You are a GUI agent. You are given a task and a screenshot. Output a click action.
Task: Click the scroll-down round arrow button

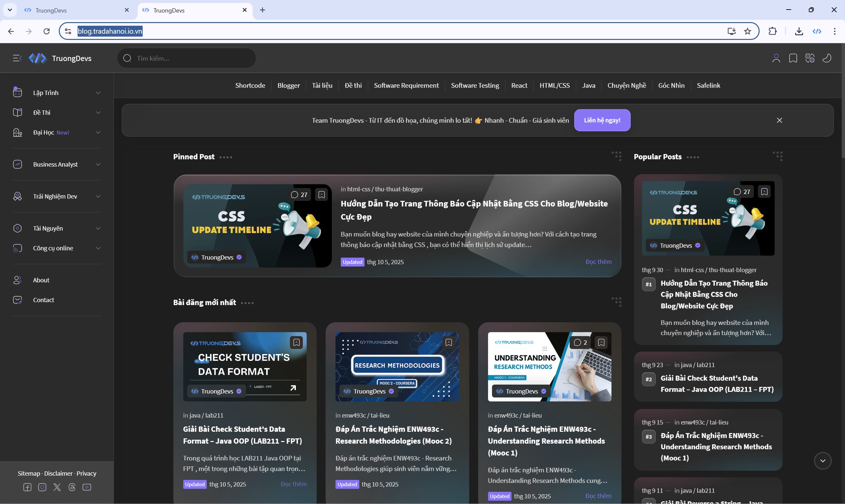click(x=823, y=461)
